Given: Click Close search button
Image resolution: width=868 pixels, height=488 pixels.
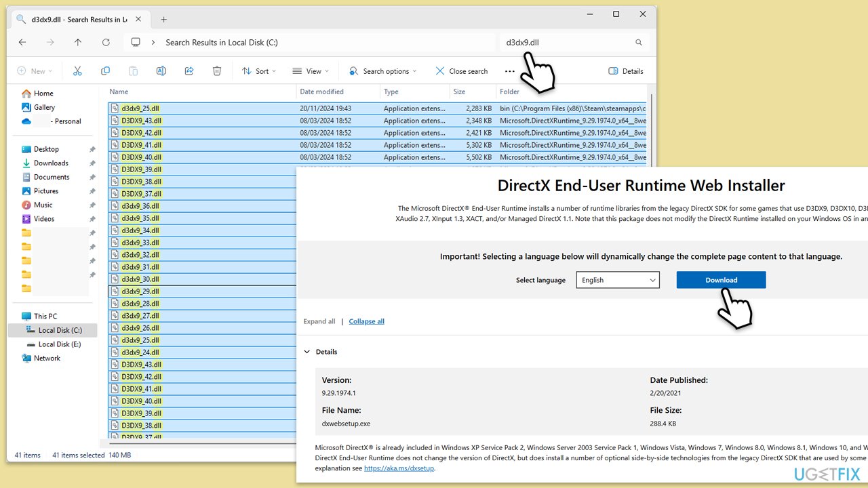Looking at the screenshot, I should 461,71.
